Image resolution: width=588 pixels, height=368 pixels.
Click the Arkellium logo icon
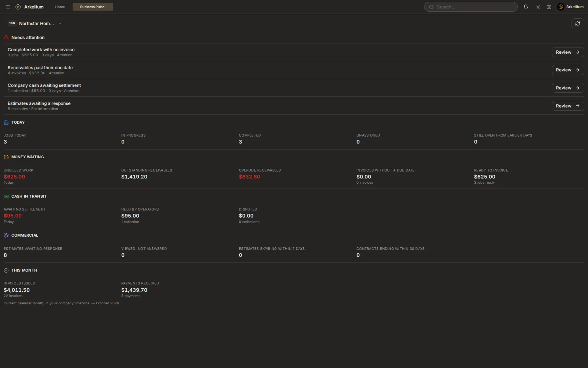[18, 7]
